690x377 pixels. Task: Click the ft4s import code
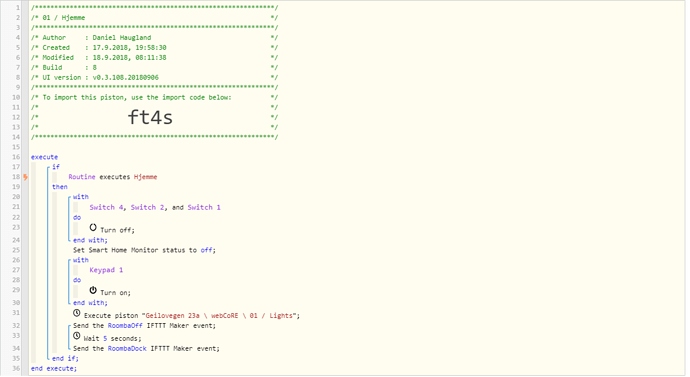tap(150, 117)
